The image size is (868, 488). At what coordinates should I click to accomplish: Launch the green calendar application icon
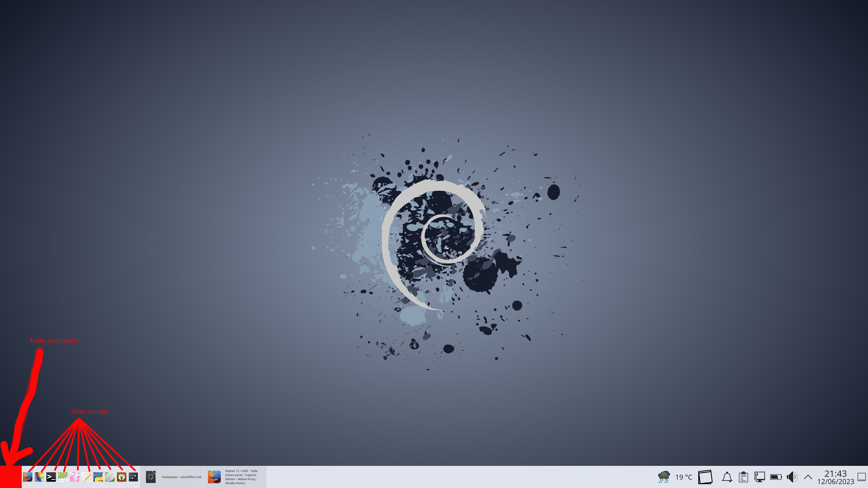click(x=63, y=477)
